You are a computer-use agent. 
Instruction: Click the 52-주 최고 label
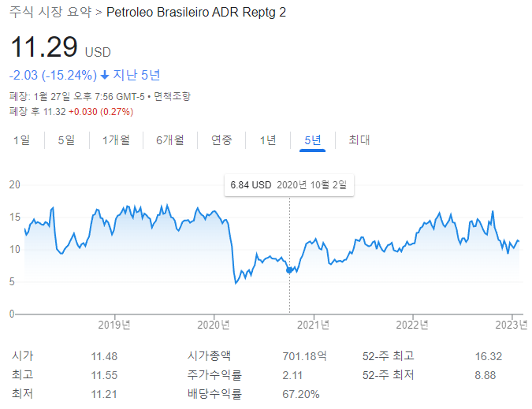(388, 356)
